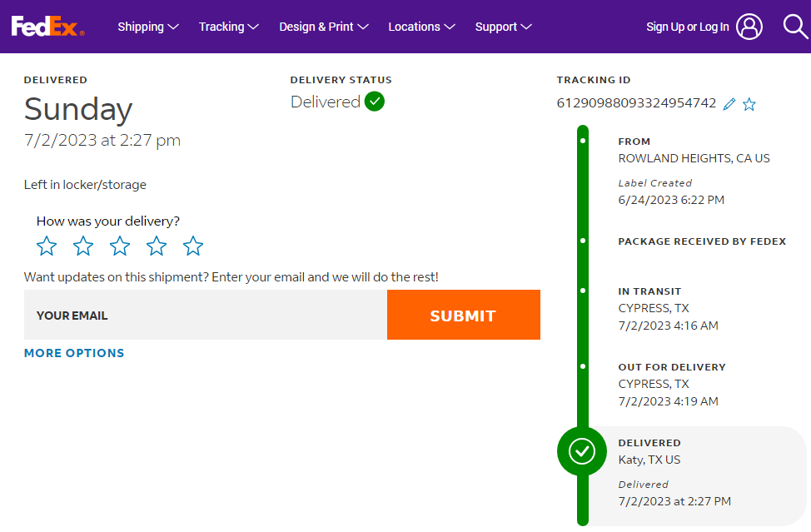Image resolution: width=811 pixels, height=532 pixels.
Task: Rate delivery five stars
Action: pyautogui.click(x=193, y=246)
